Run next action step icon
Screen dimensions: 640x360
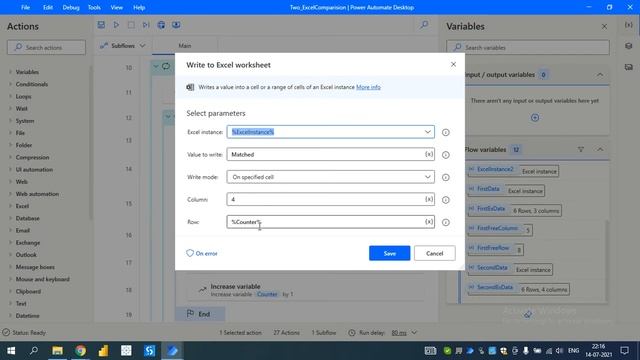point(146,25)
